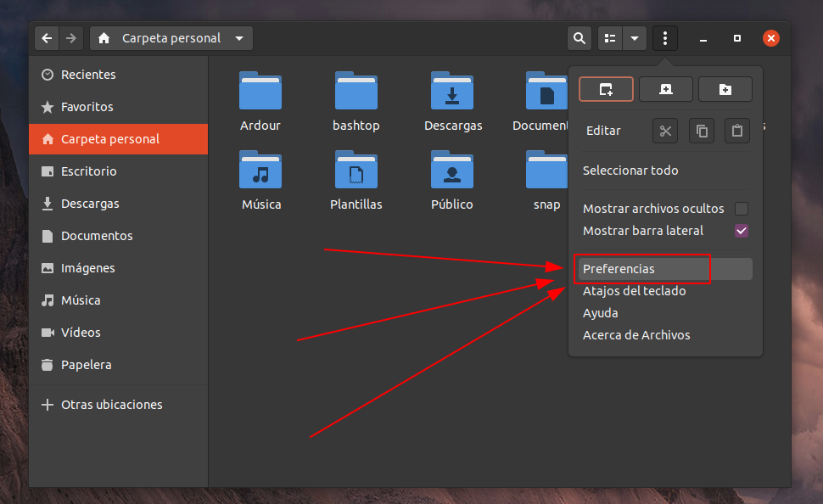Expand the view options dropdown arrow
Screen dimensions: 823x504
[x=635, y=38]
